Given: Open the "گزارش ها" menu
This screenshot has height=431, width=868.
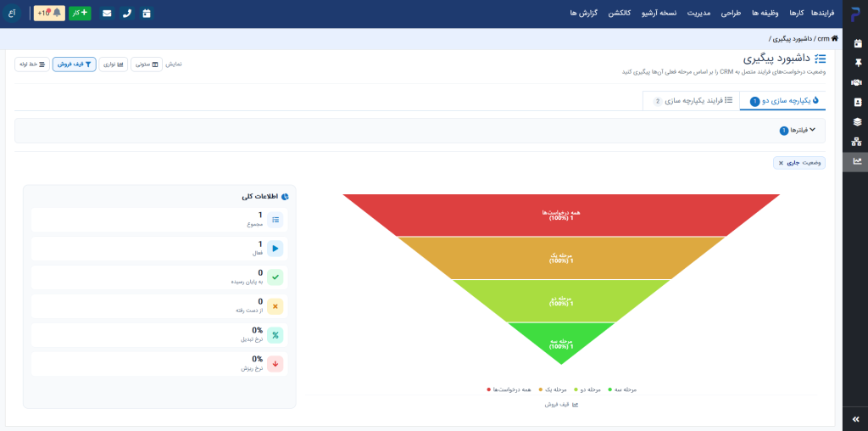Looking at the screenshot, I should (583, 14).
